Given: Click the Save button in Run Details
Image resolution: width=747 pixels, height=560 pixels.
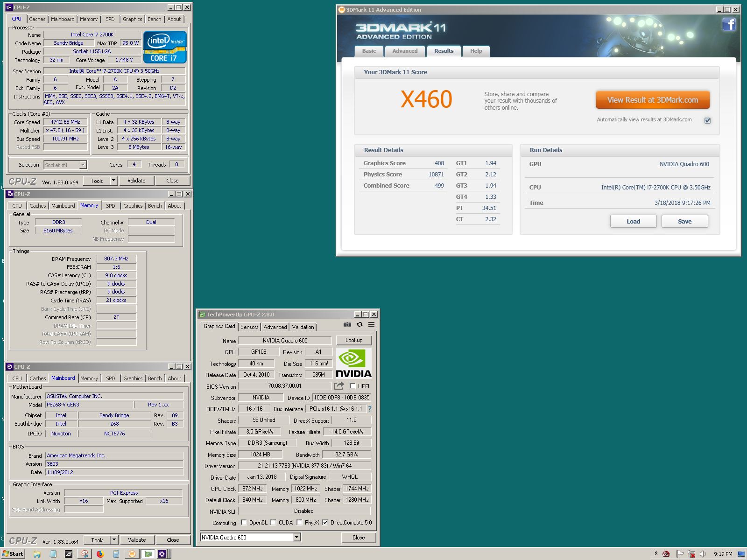Looking at the screenshot, I should point(684,221).
